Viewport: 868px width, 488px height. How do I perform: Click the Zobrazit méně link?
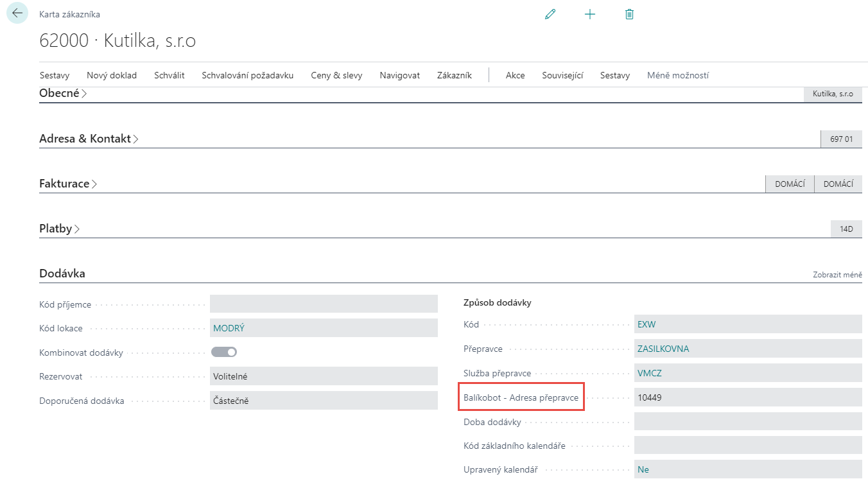837,275
